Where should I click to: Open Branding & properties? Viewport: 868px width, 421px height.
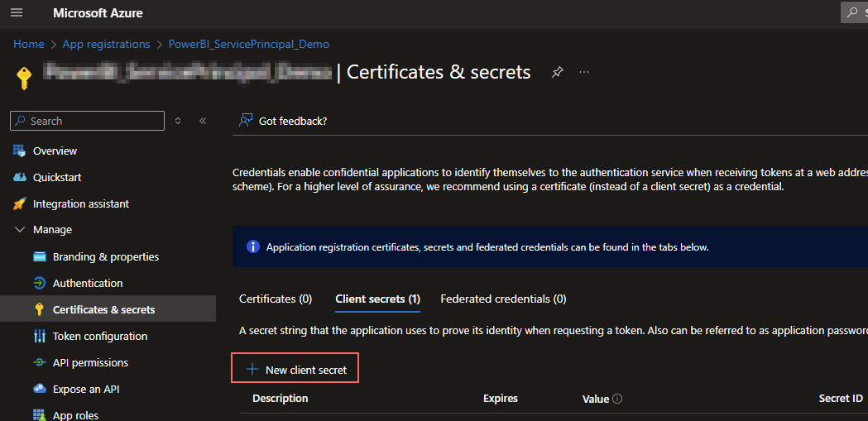pos(106,257)
